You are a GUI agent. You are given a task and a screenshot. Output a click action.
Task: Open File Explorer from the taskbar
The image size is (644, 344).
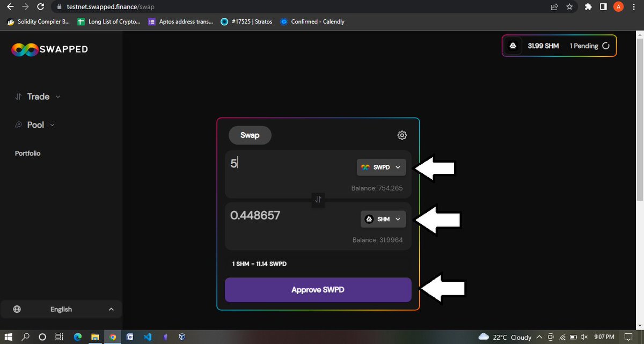click(x=95, y=337)
